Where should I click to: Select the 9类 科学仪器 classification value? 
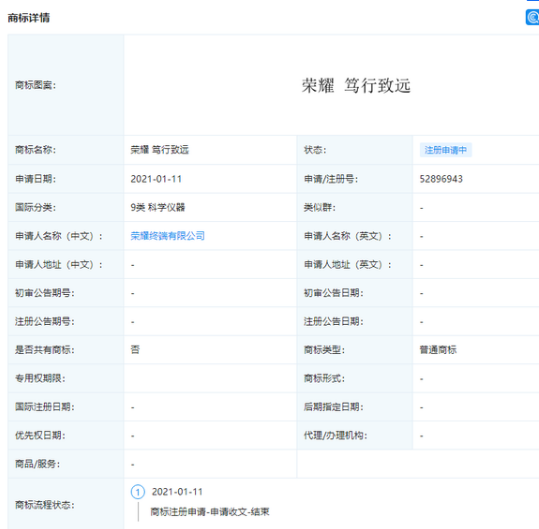click(158, 207)
